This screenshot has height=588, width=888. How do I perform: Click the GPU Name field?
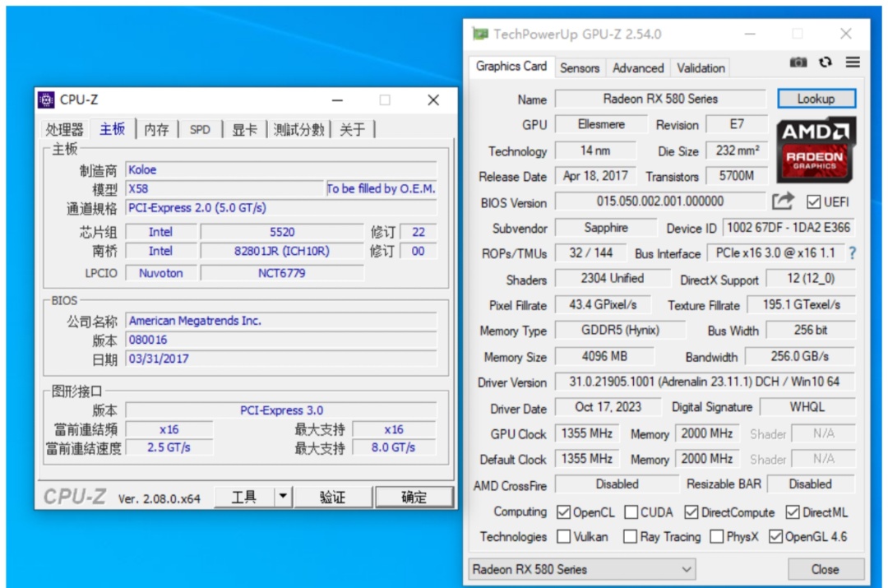[x=660, y=99]
